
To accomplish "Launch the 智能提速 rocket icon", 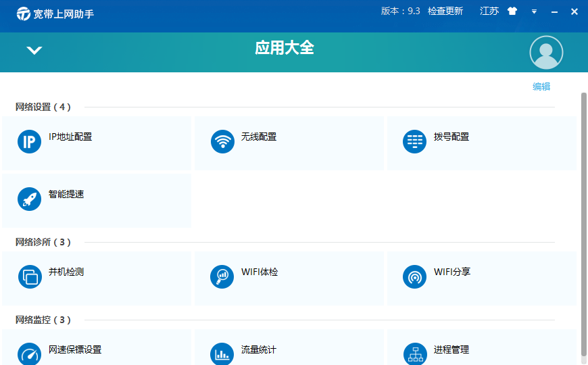I will coord(29,199).
